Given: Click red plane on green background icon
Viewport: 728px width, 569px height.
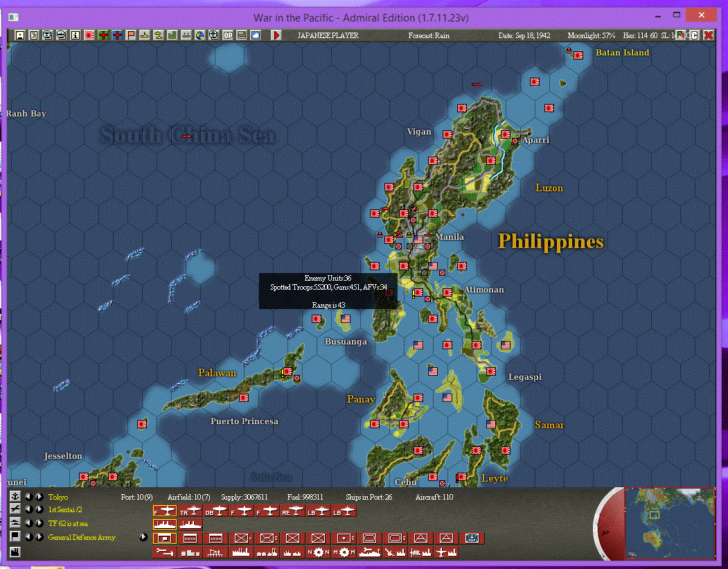Looking at the screenshot, I should pos(103,35).
